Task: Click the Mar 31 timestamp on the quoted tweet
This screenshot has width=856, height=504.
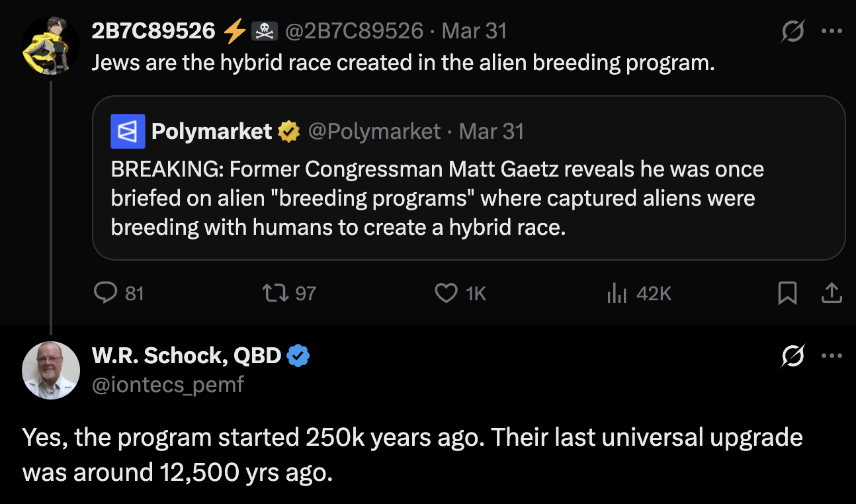Action: point(492,131)
